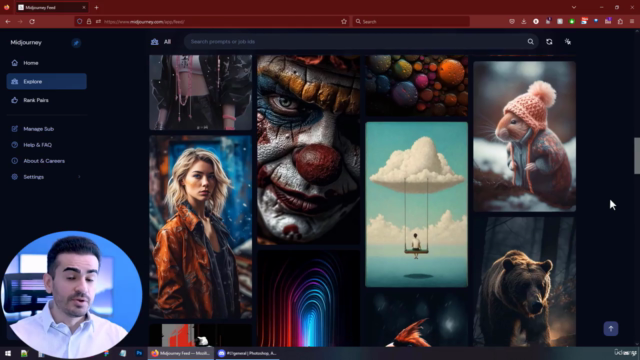Open the neon arches image
This screenshot has width=640, height=360.
309,298
